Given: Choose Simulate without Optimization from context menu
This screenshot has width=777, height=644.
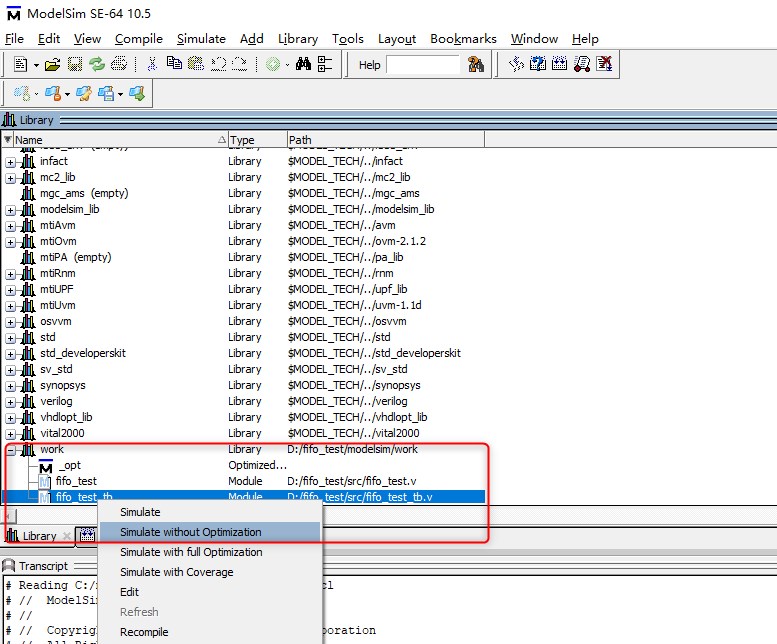Looking at the screenshot, I should 190,532.
